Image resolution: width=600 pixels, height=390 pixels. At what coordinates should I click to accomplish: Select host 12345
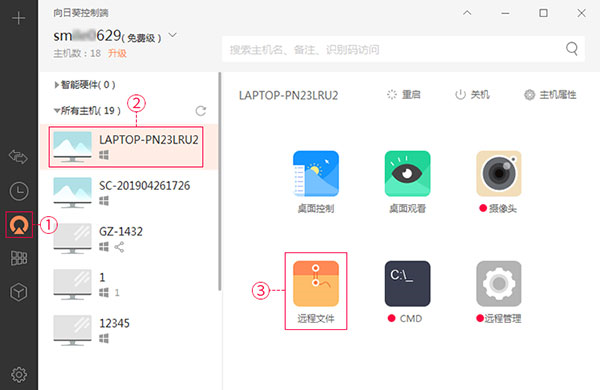coord(129,330)
